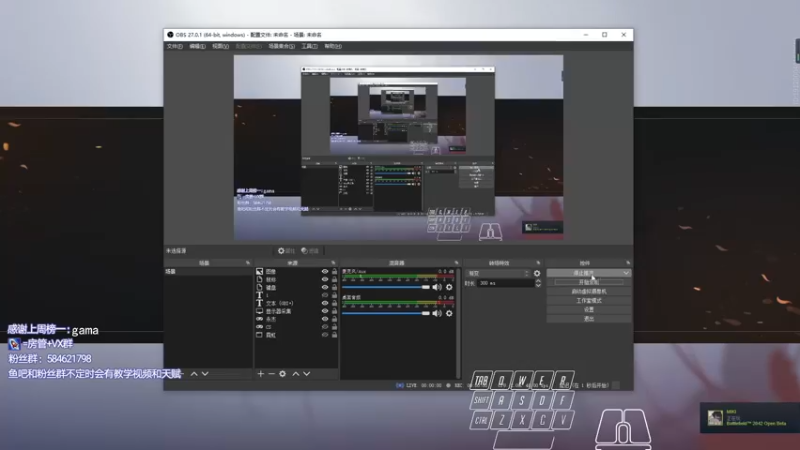The image size is (800, 450).
Task: Lock the 文本 (GDI+) source
Action: [334, 303]
